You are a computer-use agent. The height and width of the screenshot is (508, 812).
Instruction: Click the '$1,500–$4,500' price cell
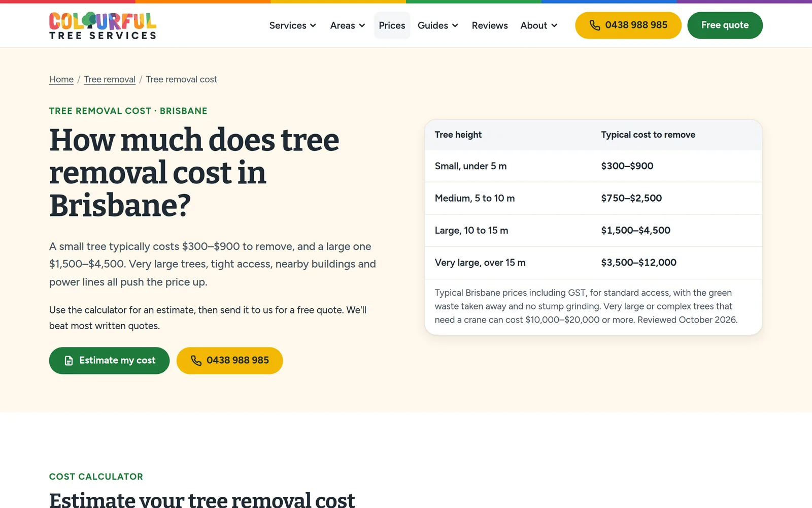point(636,231)
